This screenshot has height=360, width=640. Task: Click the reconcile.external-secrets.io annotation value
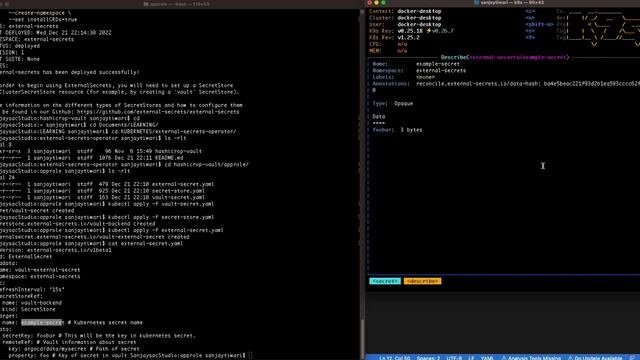(528, 84)
